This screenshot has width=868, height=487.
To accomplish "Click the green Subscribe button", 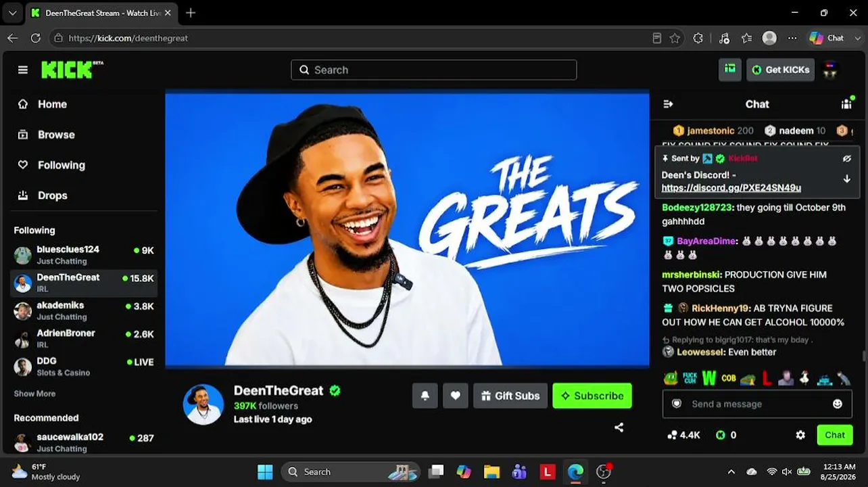I will 592,396.
